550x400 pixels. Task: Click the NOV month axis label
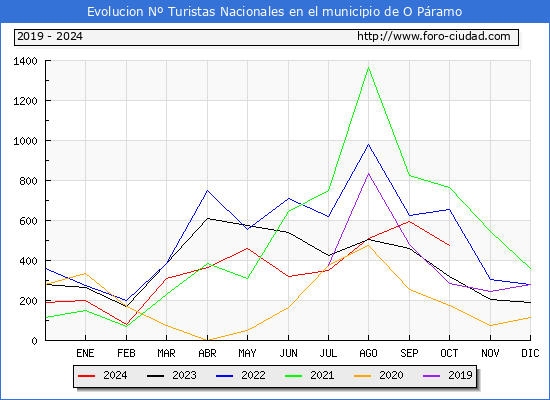tap(490, 353)
